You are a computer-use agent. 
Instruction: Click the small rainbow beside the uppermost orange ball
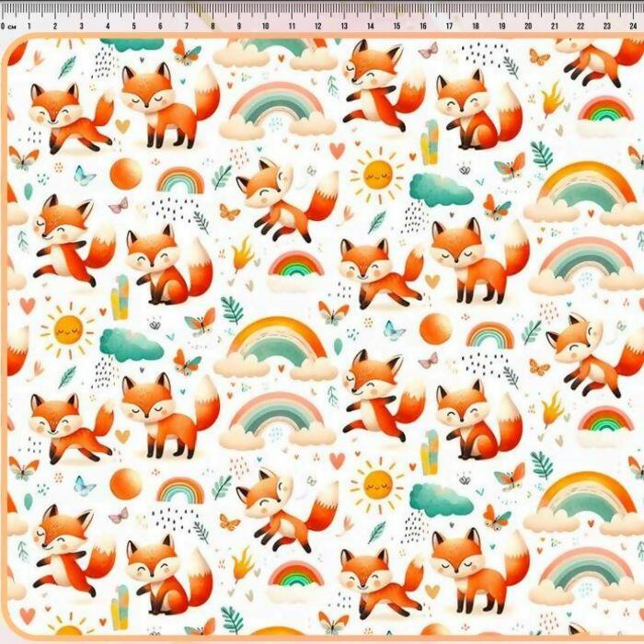(179, 179)
